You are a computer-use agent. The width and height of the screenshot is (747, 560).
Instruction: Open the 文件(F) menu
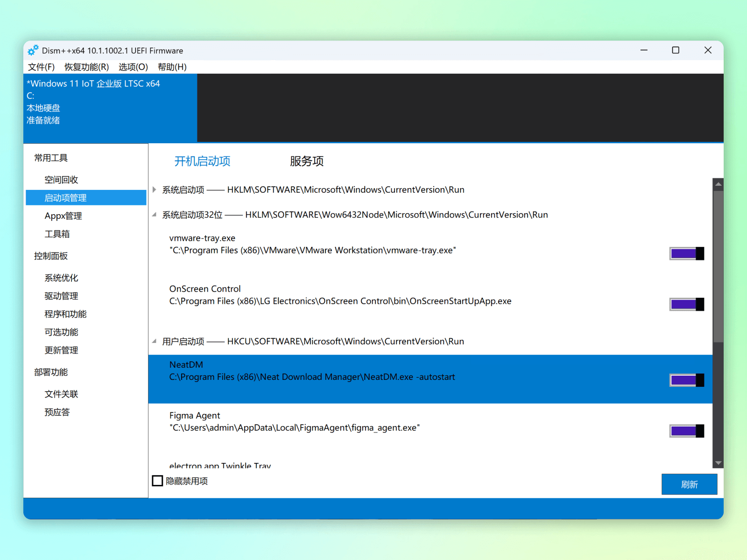pos(41,67)
